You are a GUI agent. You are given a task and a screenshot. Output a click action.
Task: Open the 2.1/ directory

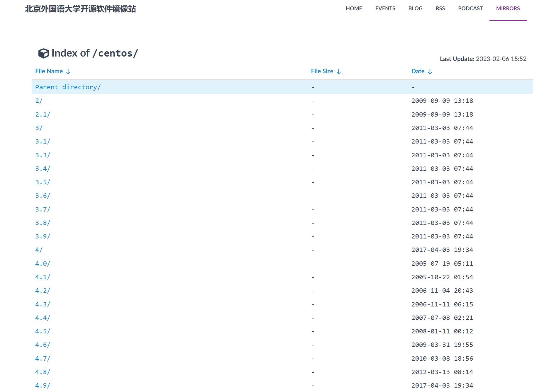point(43,115)
